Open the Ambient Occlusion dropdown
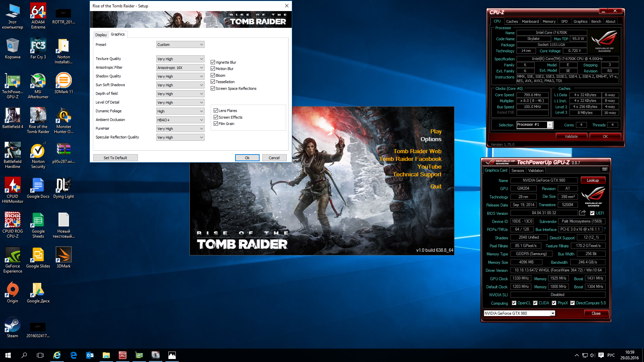 [180, 120]
